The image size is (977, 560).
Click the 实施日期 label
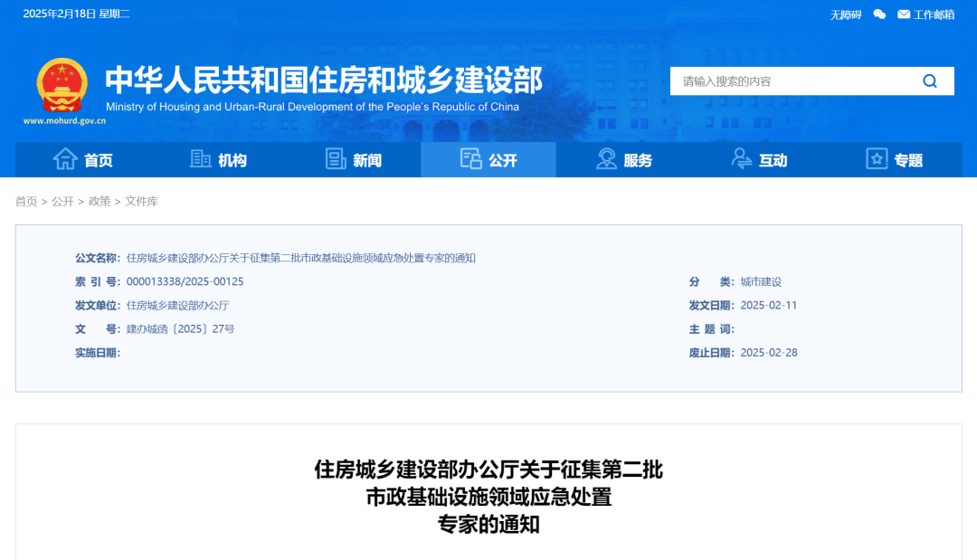97,353
